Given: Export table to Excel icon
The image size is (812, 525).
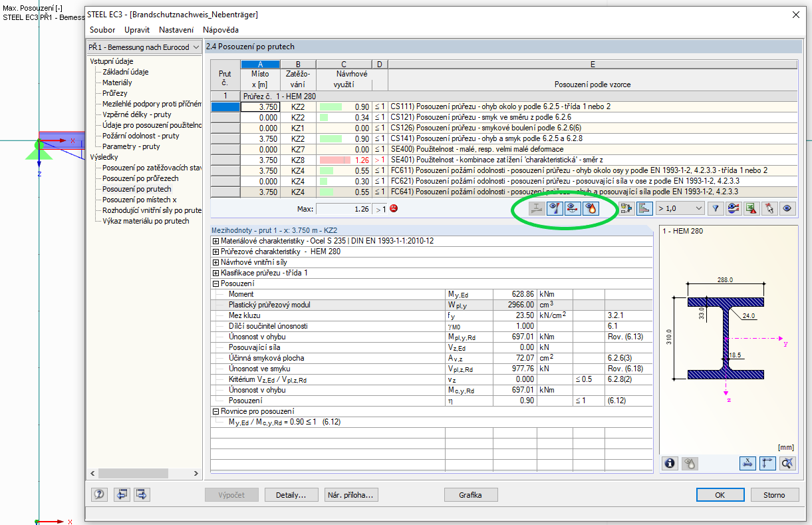Looking at the screenshot, I should [x=751, y=208].
